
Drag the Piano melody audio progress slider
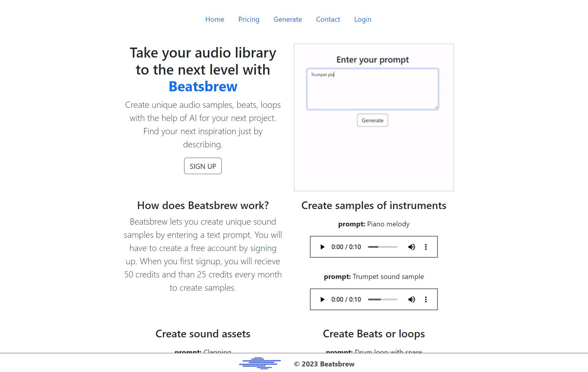(383, 247)
